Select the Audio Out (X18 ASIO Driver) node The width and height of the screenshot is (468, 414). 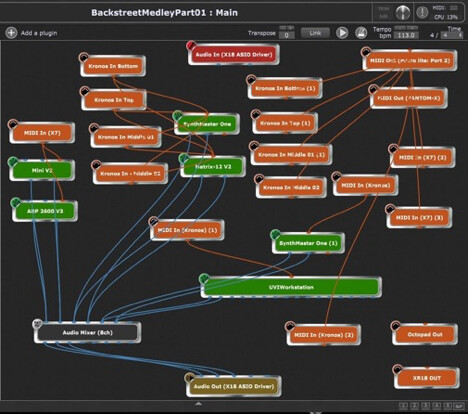234,386
